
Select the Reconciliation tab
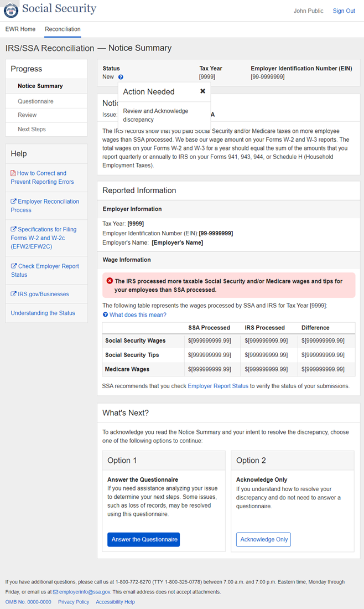(x=63, y=29)
